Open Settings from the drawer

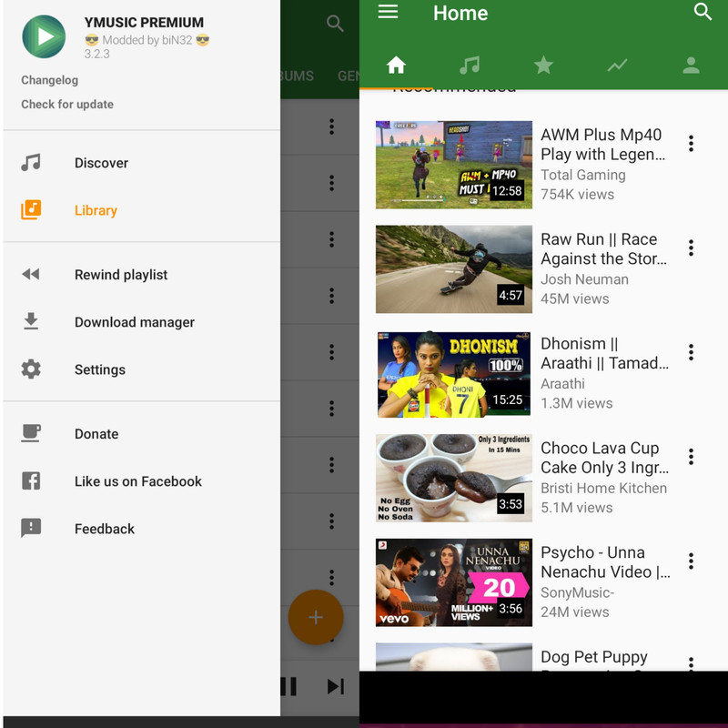(142, 369)
